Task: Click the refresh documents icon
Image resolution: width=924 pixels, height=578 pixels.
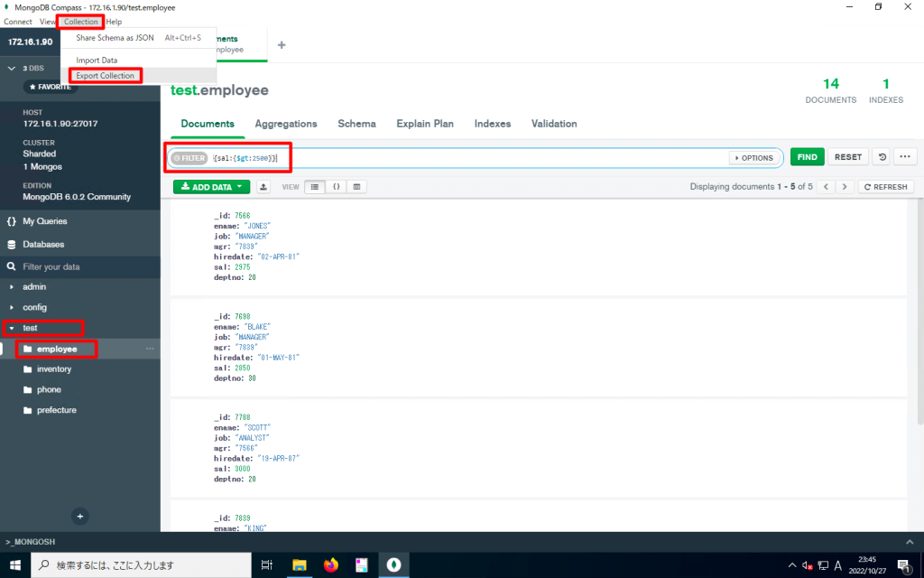Action: 886,186
